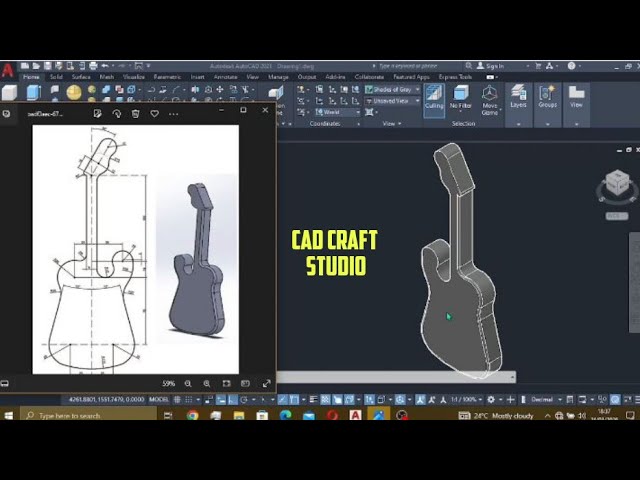Expand the Layers panel dropdown arrow
Viewport: 640px width, 480px height.
(x=519, y=124)
